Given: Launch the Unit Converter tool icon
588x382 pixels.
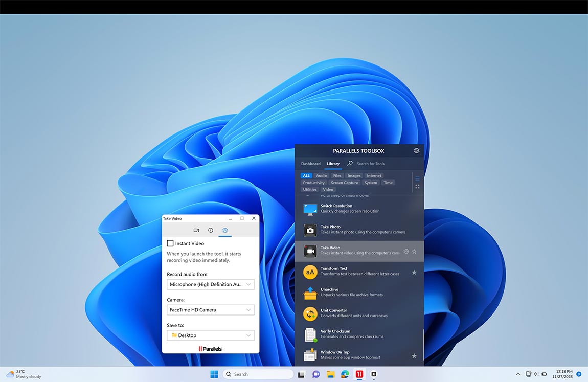Looking at the screenshot, I should click(310, 313).
